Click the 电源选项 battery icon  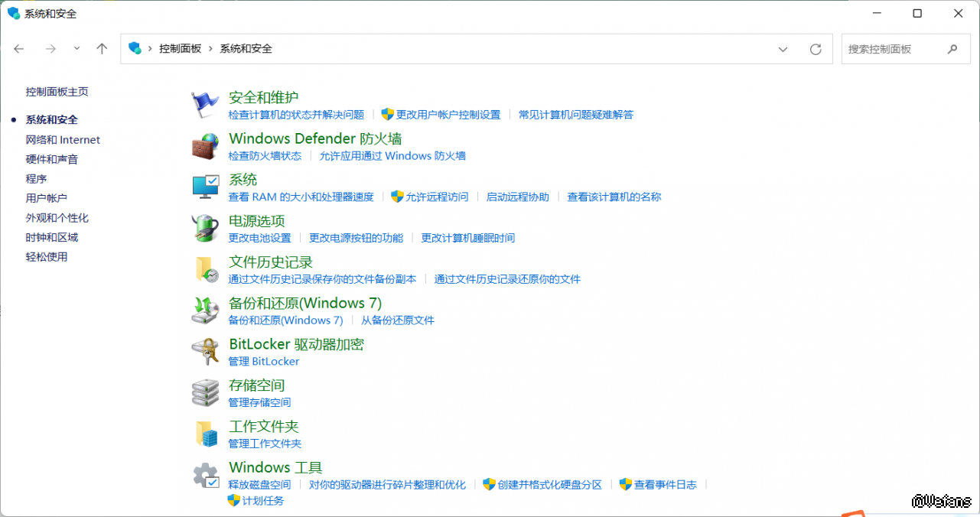coord(205,228)
